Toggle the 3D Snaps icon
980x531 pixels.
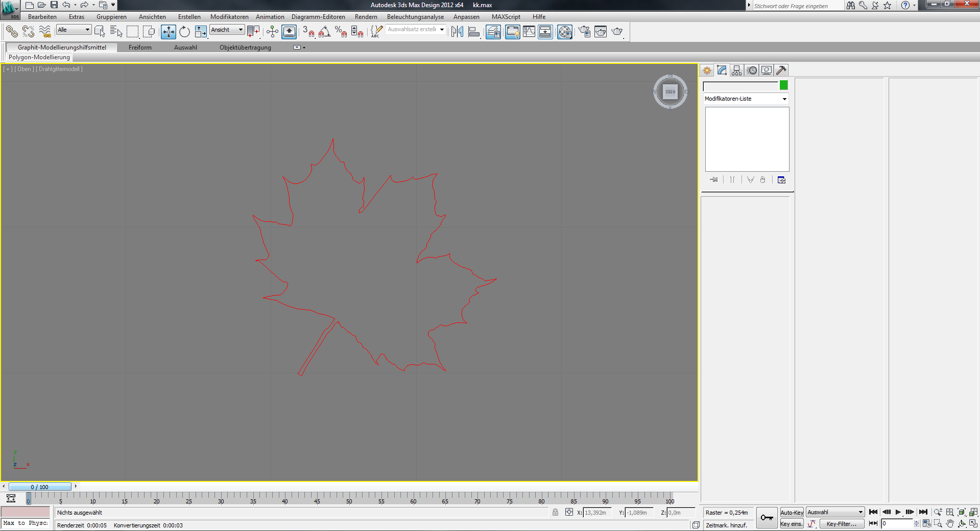point(308,32)
